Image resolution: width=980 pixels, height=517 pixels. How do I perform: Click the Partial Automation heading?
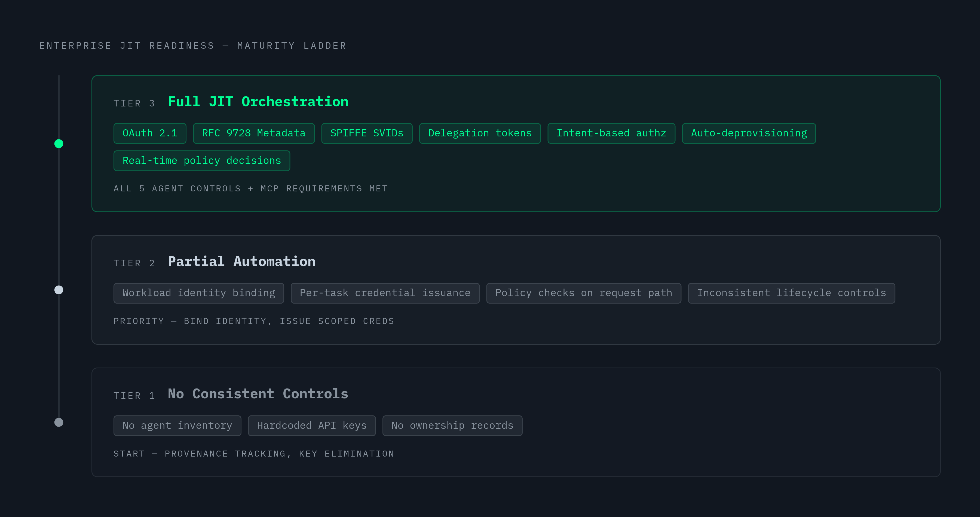pyautogui.click(x=241, y=261)
